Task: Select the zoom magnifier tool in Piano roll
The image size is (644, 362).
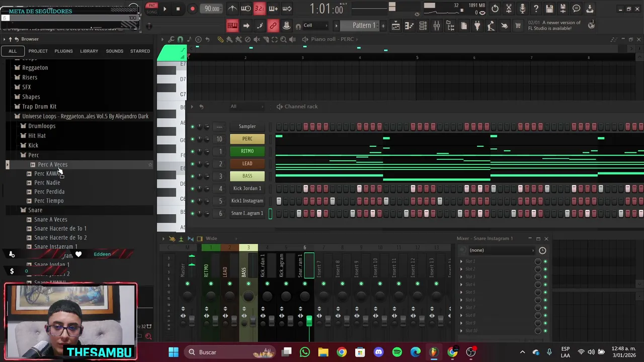Action: pyautogui.click(x=283, y=39)
